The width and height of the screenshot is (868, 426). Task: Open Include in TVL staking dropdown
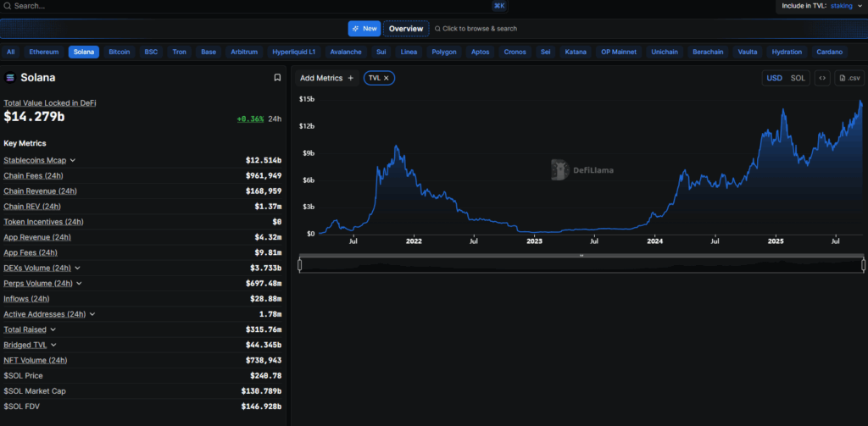(821, 6)
